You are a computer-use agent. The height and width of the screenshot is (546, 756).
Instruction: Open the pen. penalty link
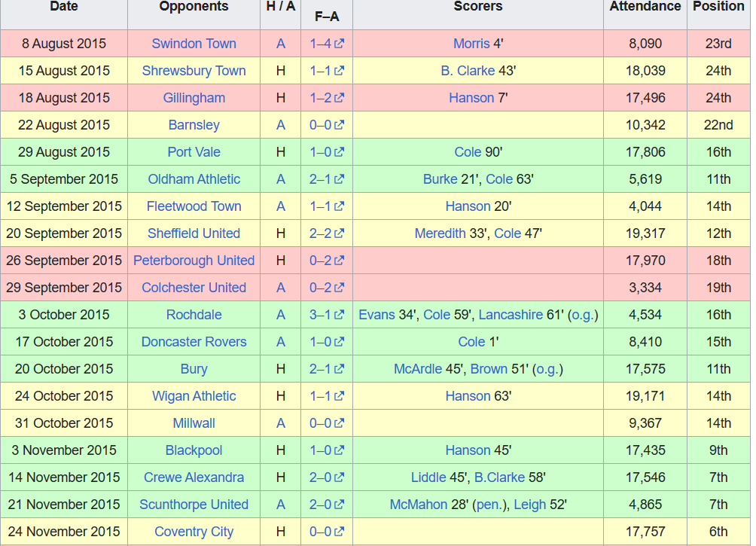(490, 505)
